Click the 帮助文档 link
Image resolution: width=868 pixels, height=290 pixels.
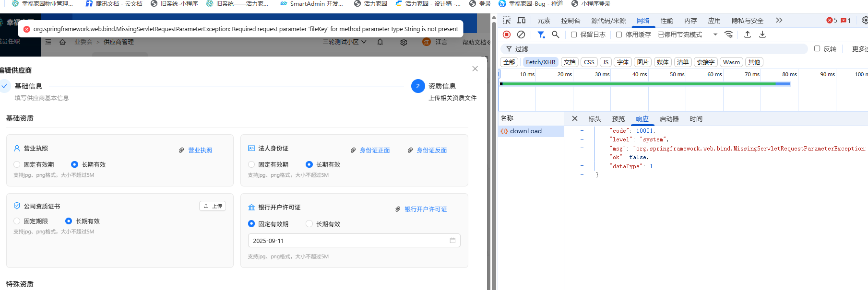pyautogui.click(x=475, y=42)
